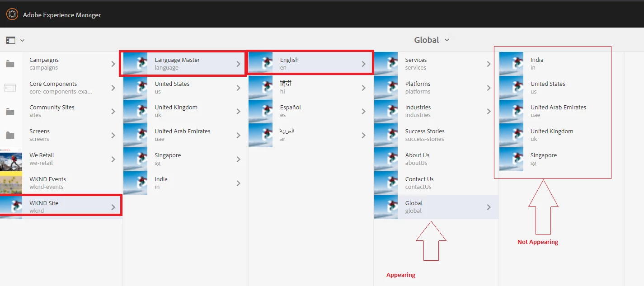Expand the Platforms chevron
The height and width of the screenshot is (286, 644).
(x=489, y=88)
